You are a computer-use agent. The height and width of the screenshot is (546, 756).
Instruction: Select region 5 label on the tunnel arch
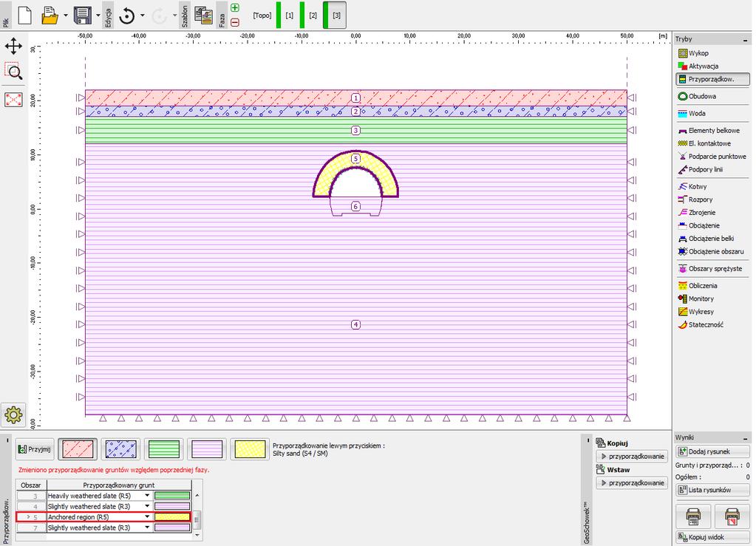tap(355, 159)
